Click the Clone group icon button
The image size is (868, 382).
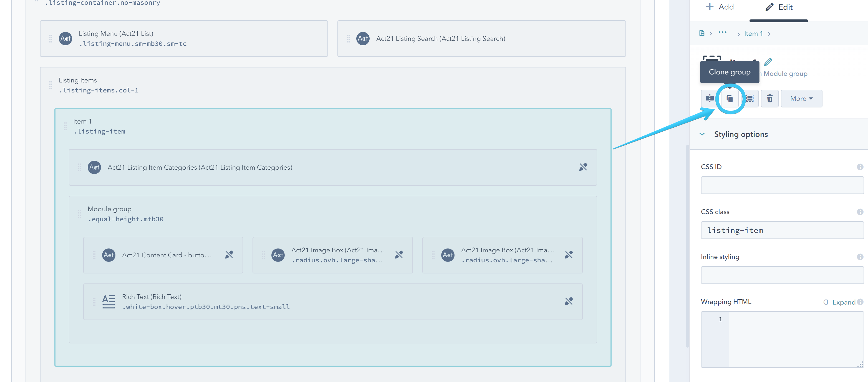pos(730,99)
